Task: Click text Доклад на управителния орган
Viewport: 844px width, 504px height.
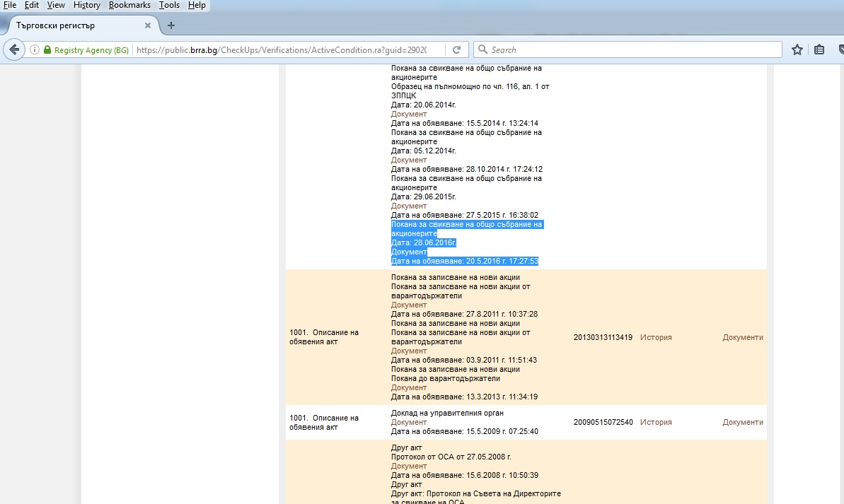Action: [x=447, y=413]
